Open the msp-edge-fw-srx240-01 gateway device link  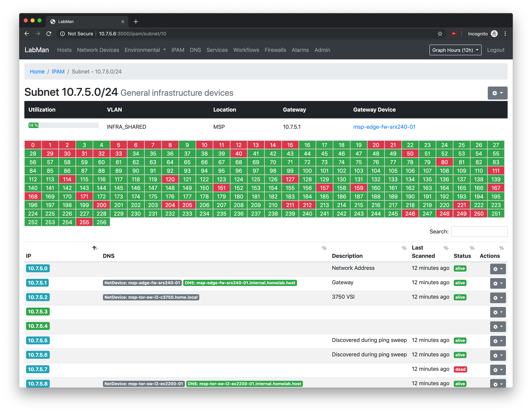[384, 127]
